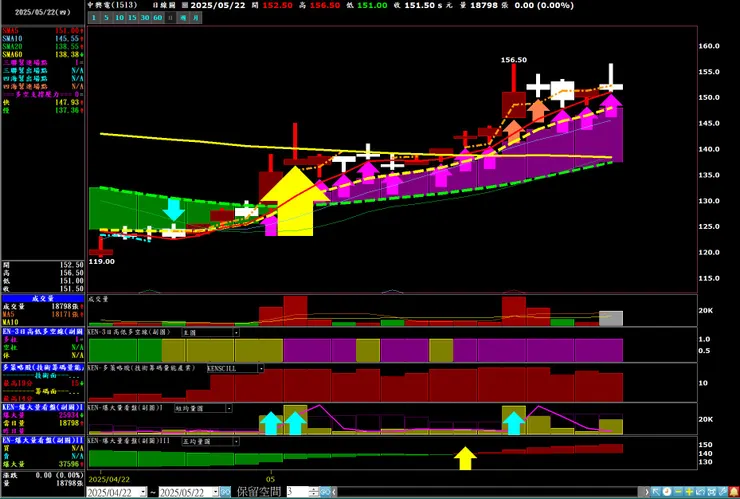
Task: Click the 保留空間 number input field
Action: tap(298, 492)
